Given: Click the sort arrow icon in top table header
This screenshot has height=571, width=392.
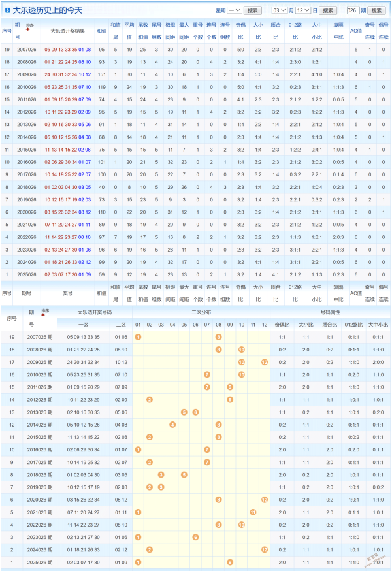Looking at the screenshot, I should point(29,29).
